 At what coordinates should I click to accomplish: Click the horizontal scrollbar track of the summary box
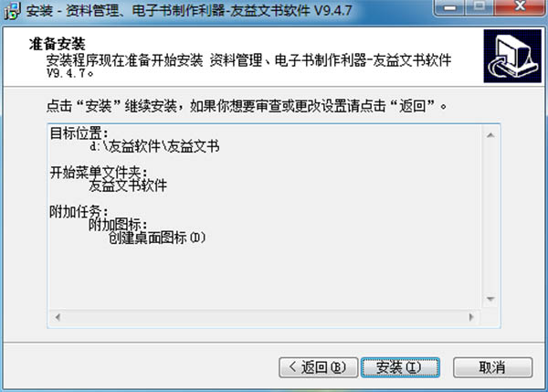pyautogui.click(x=265, y=317)
